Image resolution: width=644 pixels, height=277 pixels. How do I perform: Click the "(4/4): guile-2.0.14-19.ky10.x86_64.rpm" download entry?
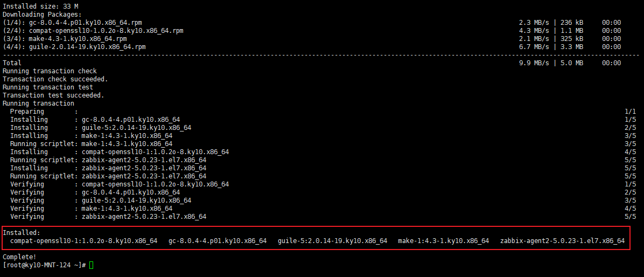point(74,47)
